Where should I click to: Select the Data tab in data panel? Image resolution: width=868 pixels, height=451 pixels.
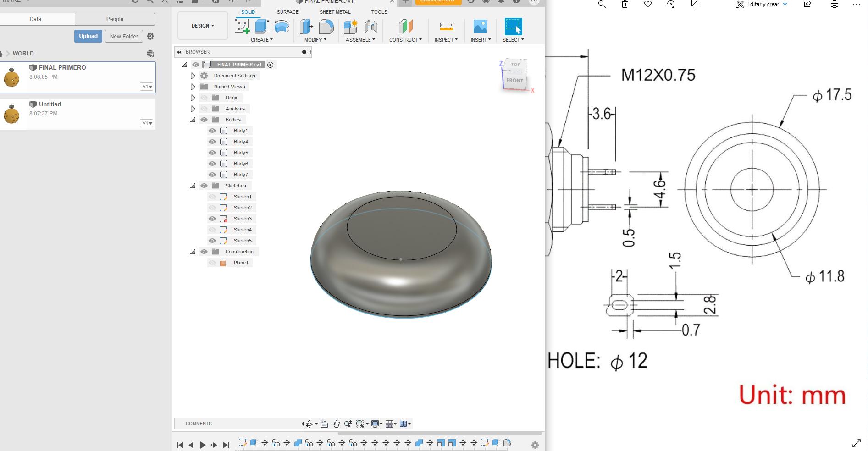[x=35, y=19]
